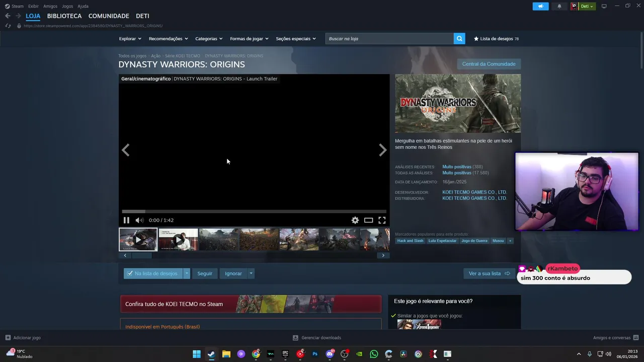This screenshot has width=644, height=362.
Task: Open NVIDIA app from the taskbar
Action: 359,354
